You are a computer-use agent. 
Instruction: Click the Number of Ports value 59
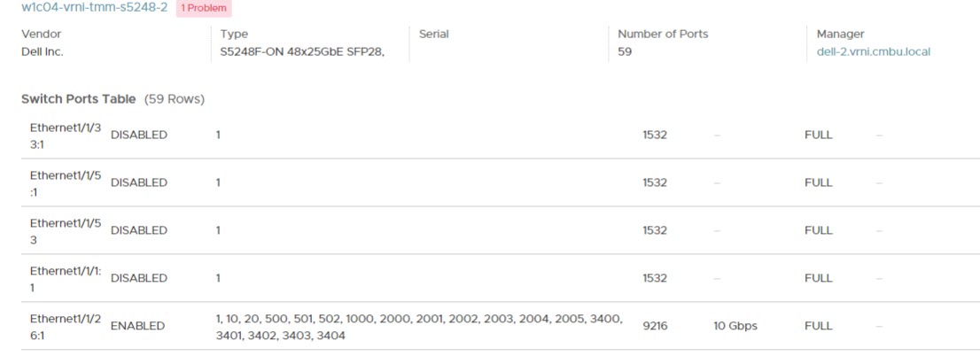[x=625, y=51]
